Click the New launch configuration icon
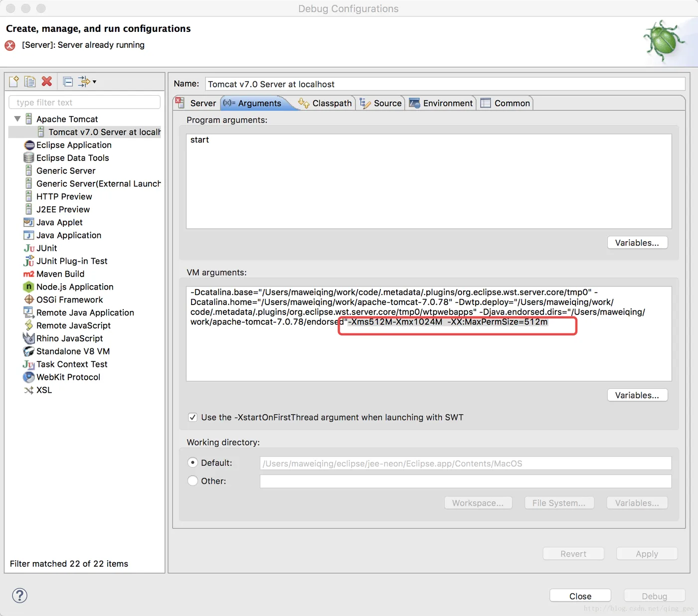This screenshot has width=698, height=616. (x=14, y=82)
